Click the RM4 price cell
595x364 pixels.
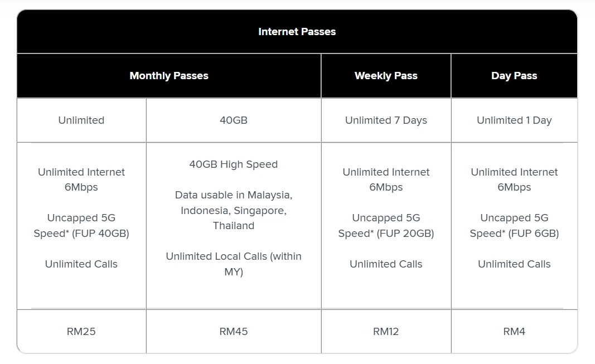pos(514,332)
